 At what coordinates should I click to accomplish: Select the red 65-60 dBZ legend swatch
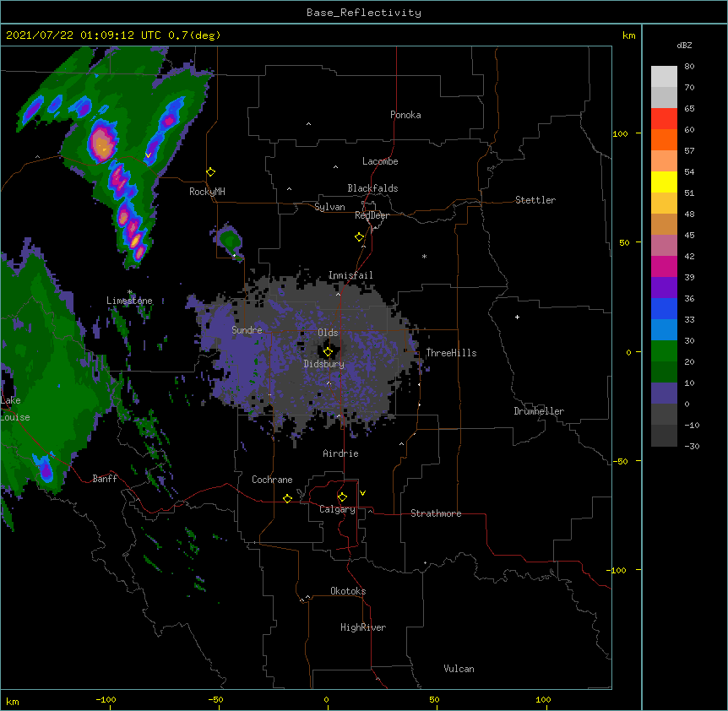pos(664,119)
